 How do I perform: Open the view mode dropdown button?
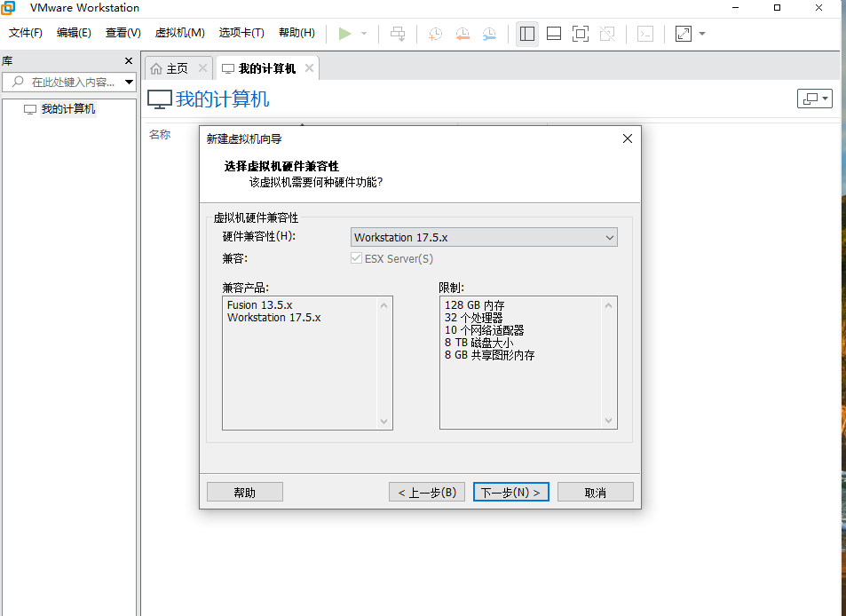click(x=815, y=99)
